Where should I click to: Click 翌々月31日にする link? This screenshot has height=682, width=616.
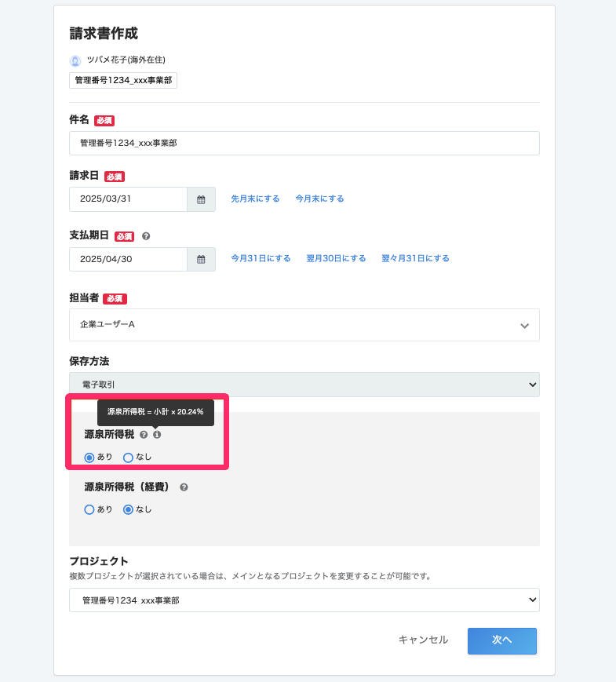point(415,258)
